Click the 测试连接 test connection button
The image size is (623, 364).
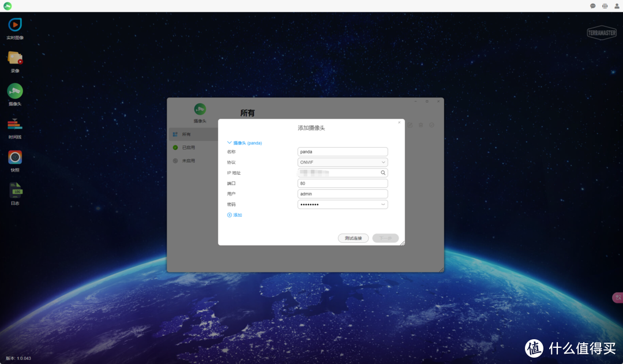(x=353, y=238)
